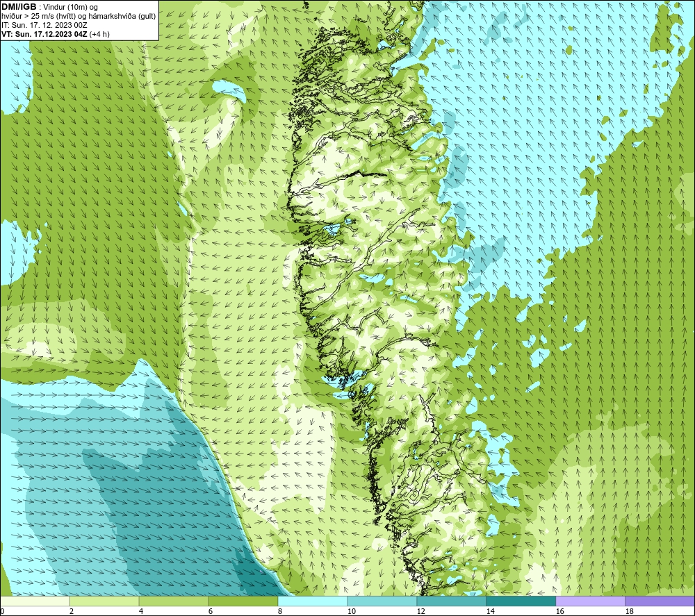Click the 4–6 m/s green legend swatch

point(174,601)
